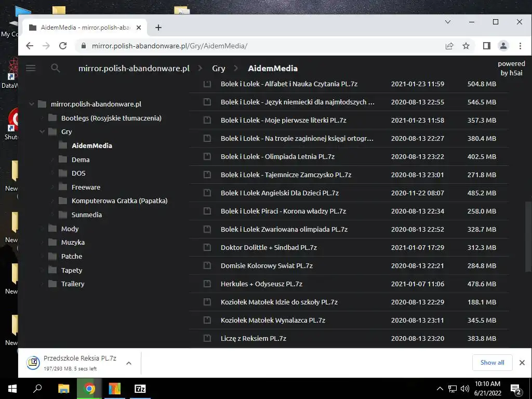Image resolution: width=532 pixels, height=399 pixels.
Task: Collapse the mirror.polish-abandonware.pl tree root
Action: click(x=32, y=104)
